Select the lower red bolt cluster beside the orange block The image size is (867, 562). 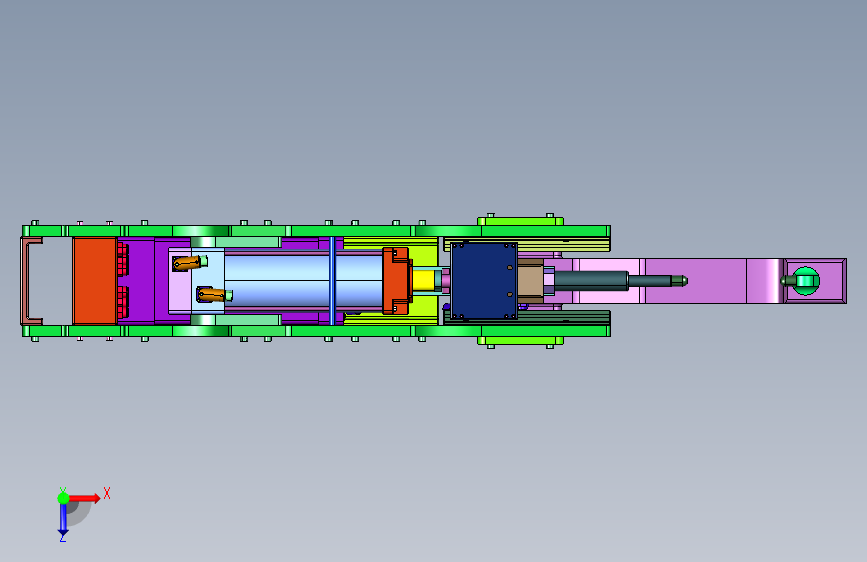pyautogui.click(x=123, y=302)
